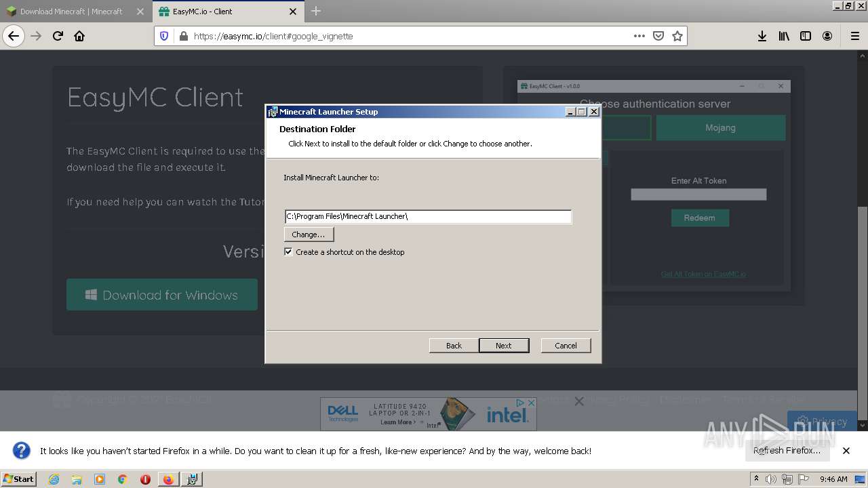Click Next in Minecraft Launcher Setup
The height and width of the screenshot is (488, 868).
coord(504,346)
